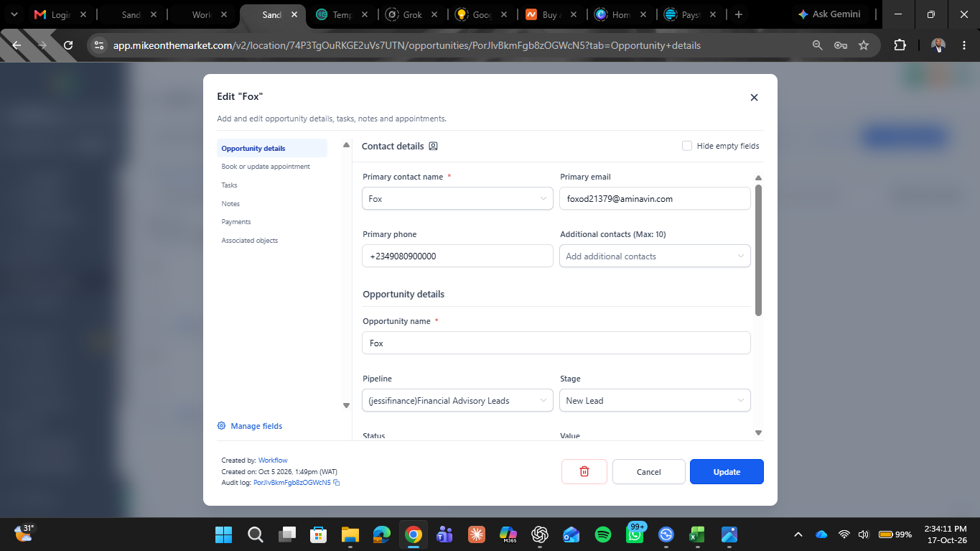Open the Payments section

point(236,222)
